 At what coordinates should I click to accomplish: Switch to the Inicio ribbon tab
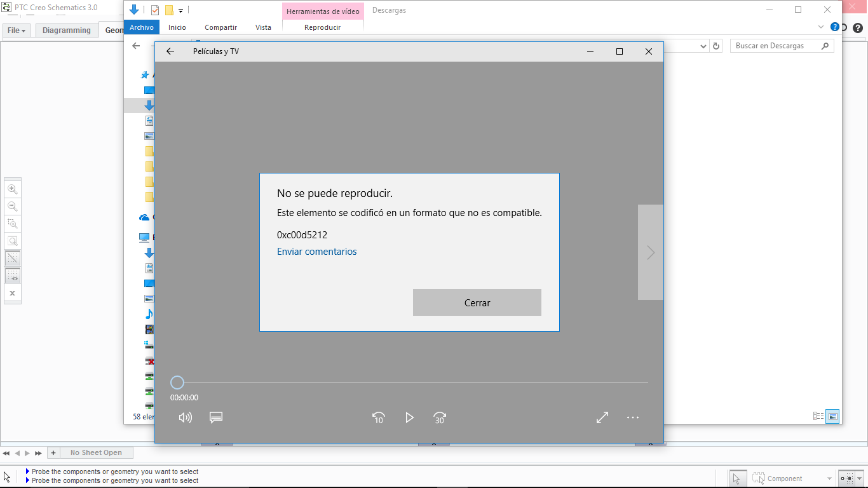177,27
